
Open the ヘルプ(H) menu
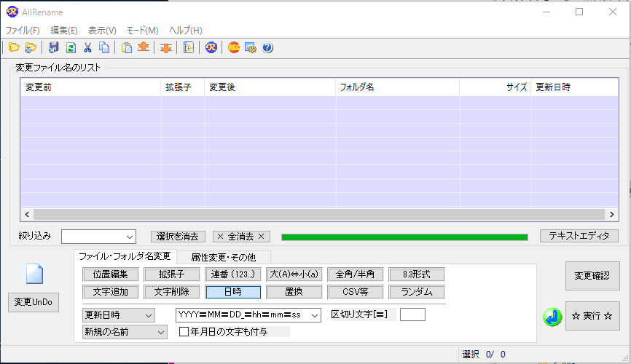tap(186, 30)
